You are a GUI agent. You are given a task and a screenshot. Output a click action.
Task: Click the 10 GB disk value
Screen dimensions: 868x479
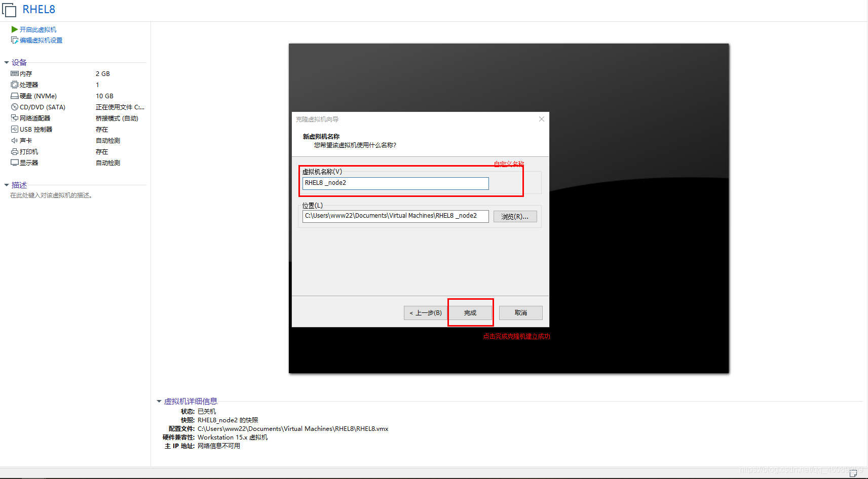[104, 96]
